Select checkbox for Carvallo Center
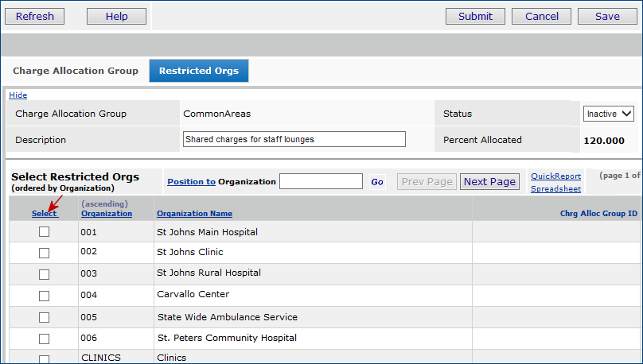The image size is (643, 364). tap(44, 296)
